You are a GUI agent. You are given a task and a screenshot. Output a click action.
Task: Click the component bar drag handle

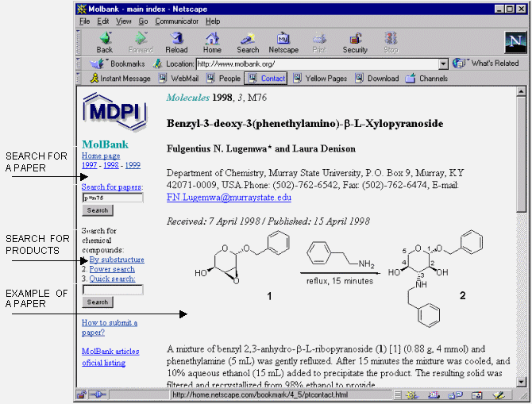tap(399, 395)
